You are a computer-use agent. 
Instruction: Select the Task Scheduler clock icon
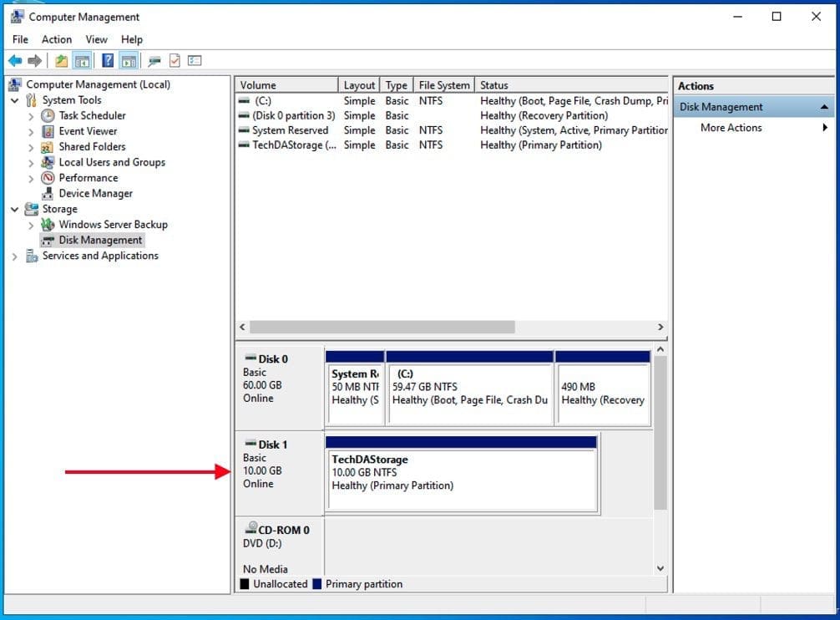coord(48,115)
